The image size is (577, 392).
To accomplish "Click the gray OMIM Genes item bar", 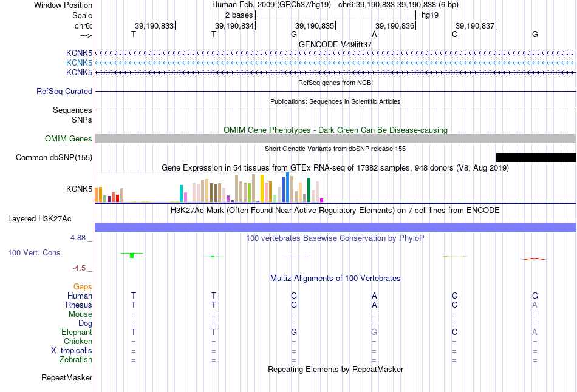I will point(335,138).
